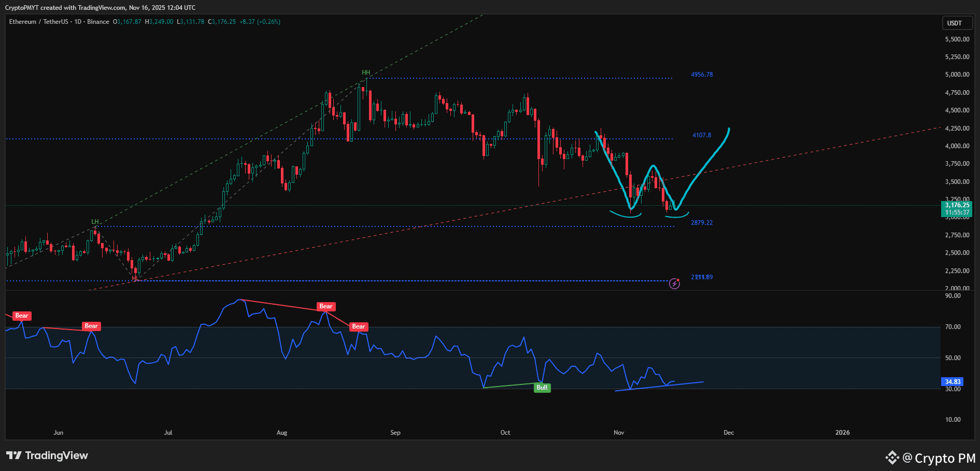Click the 2879.22 support level label

[702, 223]
